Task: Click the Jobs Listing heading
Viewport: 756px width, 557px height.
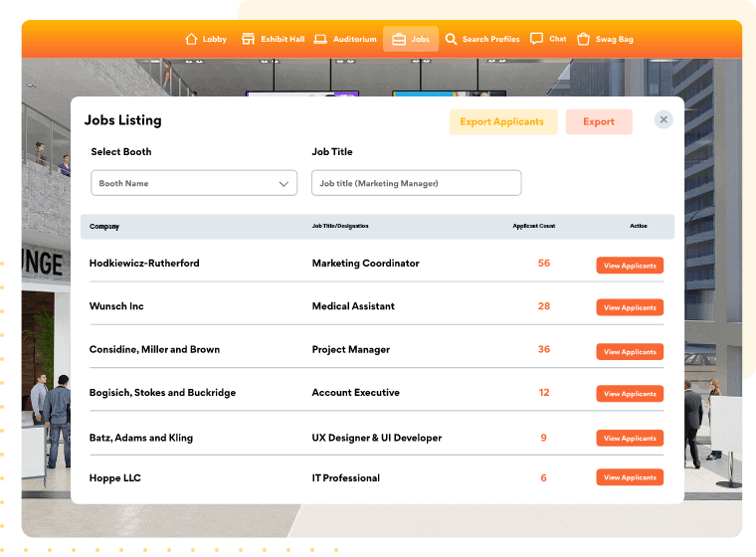Action: coord(123,120)
